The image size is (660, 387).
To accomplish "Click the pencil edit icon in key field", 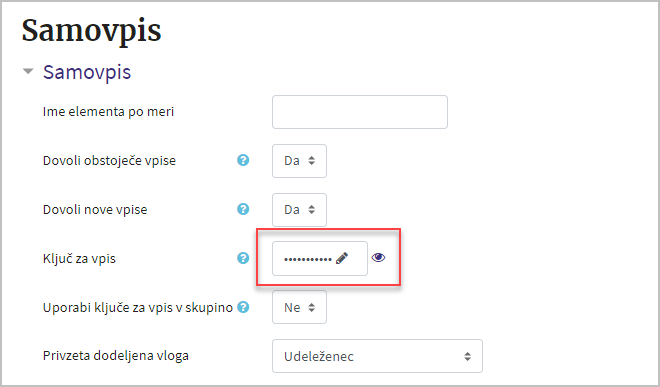I will [x=342, y=258].
